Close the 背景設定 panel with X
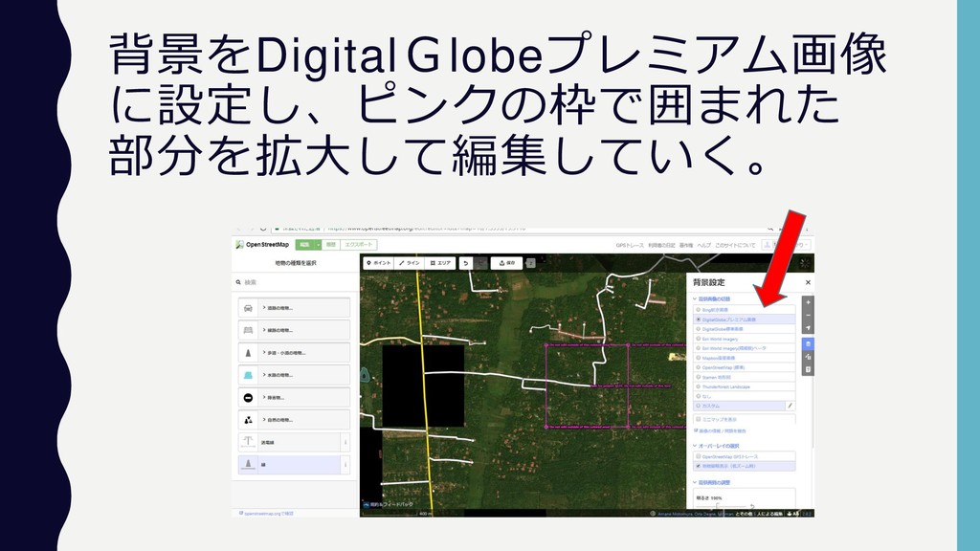 tap(808, 282)
